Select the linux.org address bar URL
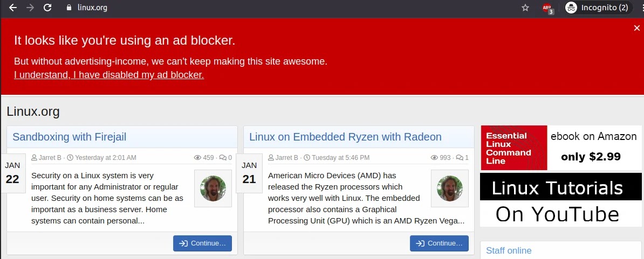Viewport: 644px width, 259px height. coord(92,8)
